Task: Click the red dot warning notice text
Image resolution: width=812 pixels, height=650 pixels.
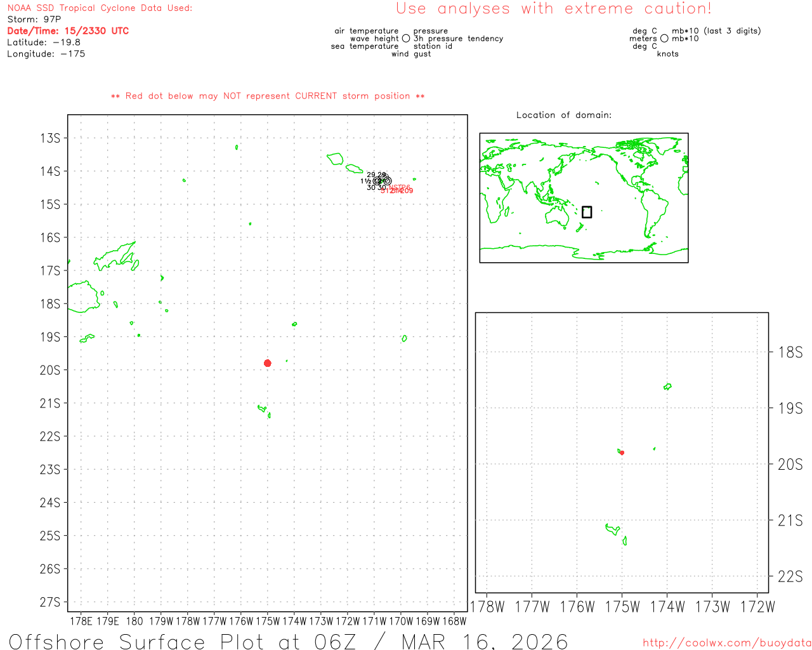Action: (x=268, y=96)
